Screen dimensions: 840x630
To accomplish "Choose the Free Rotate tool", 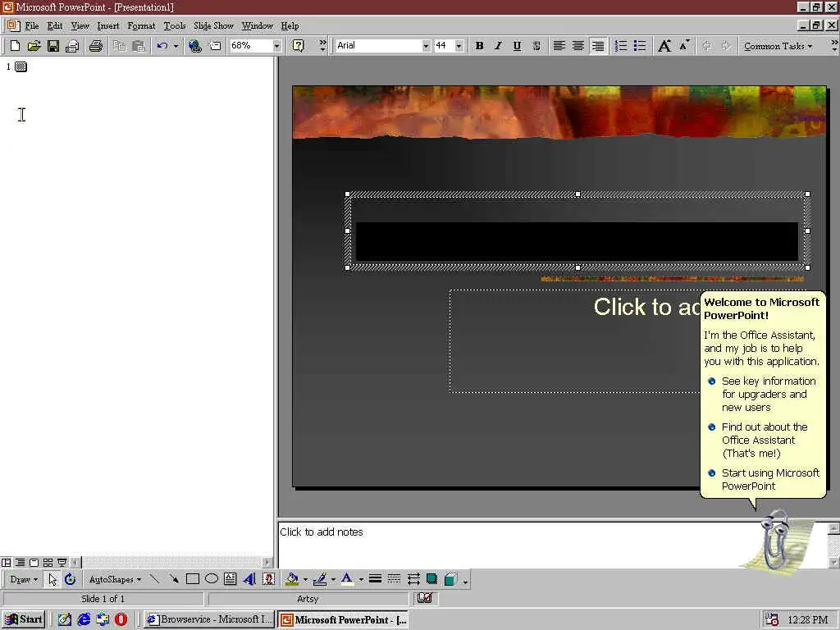I will 70,579.
